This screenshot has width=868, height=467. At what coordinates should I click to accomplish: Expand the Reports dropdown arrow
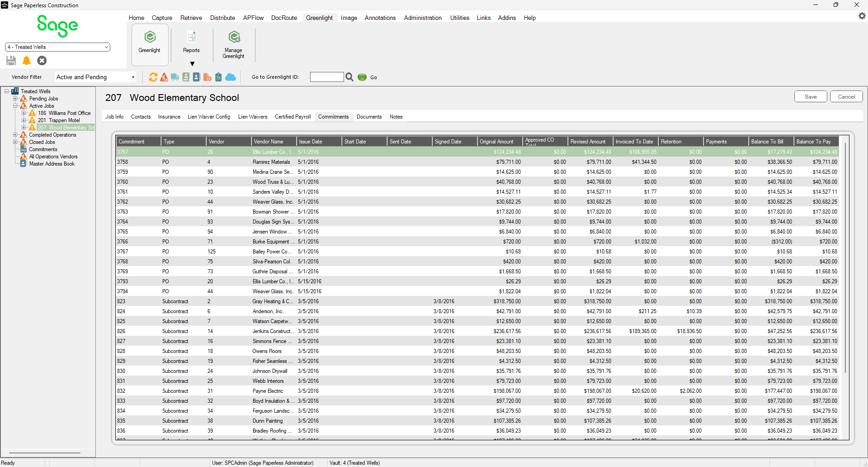coord(192,64)
